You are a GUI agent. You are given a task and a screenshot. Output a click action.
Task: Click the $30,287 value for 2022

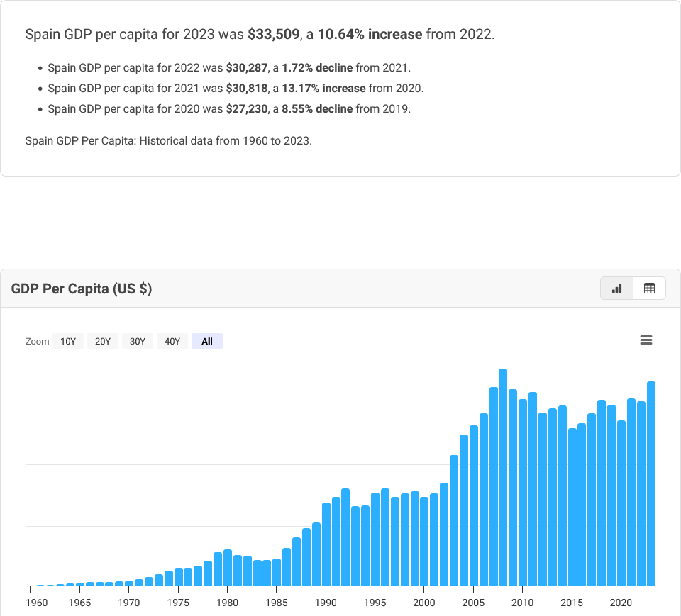pos(247,68)
